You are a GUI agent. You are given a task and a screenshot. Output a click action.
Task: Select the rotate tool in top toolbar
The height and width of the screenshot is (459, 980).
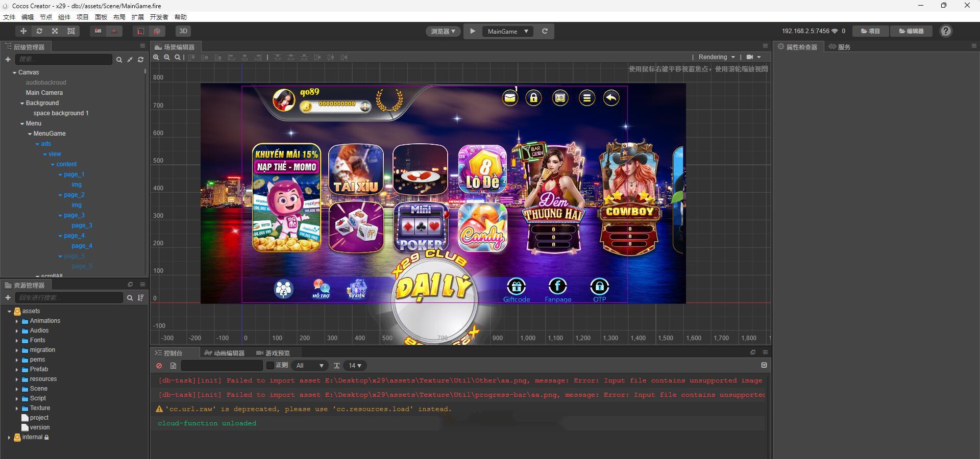point(39,31)
